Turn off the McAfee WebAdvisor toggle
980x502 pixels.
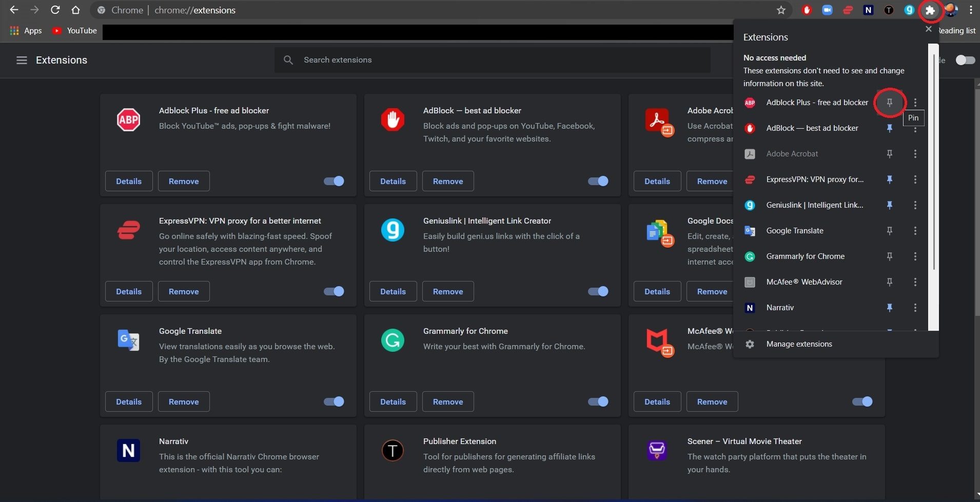coord(863,401)
